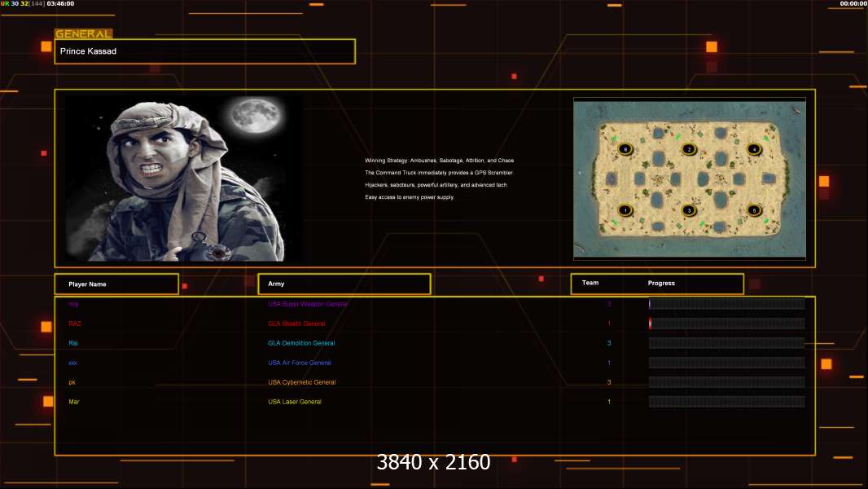Click USA Super Weapon General progress bar
Image resolution: width=868 pixels, height=489 pixels.
(727, 303)
